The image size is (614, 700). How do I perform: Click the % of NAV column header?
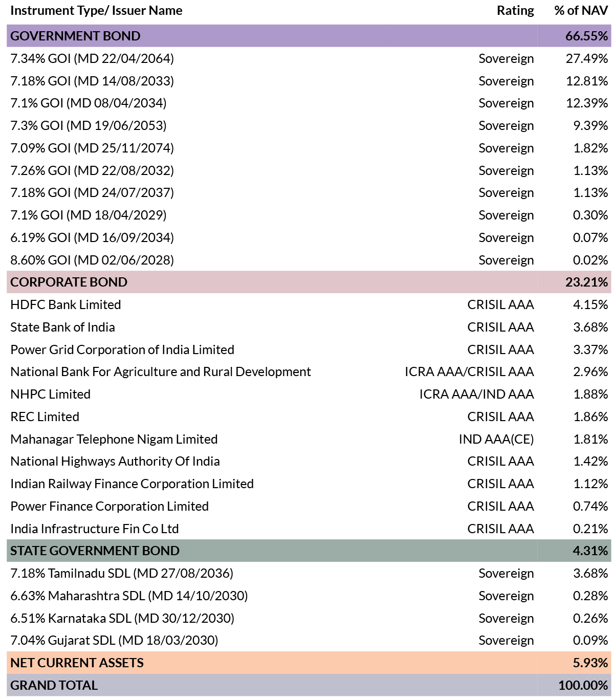(x=581, y=11)
